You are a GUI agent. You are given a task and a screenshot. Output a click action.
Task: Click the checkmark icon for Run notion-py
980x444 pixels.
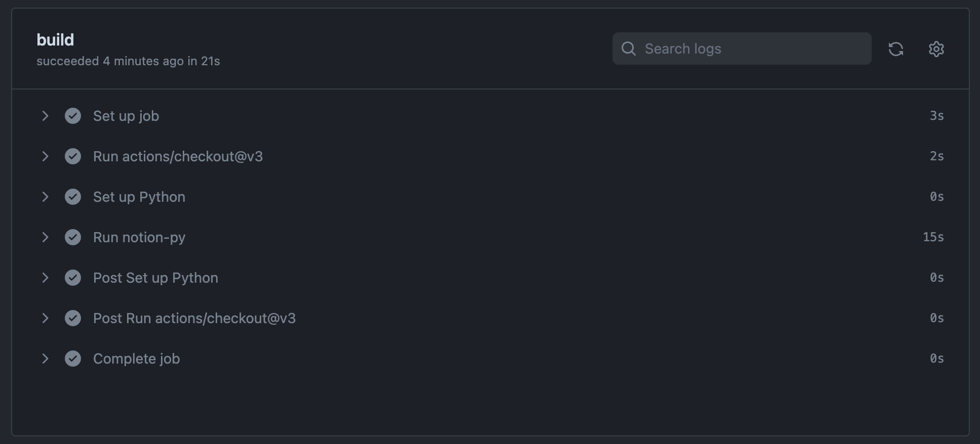click(x=73, y=237)
